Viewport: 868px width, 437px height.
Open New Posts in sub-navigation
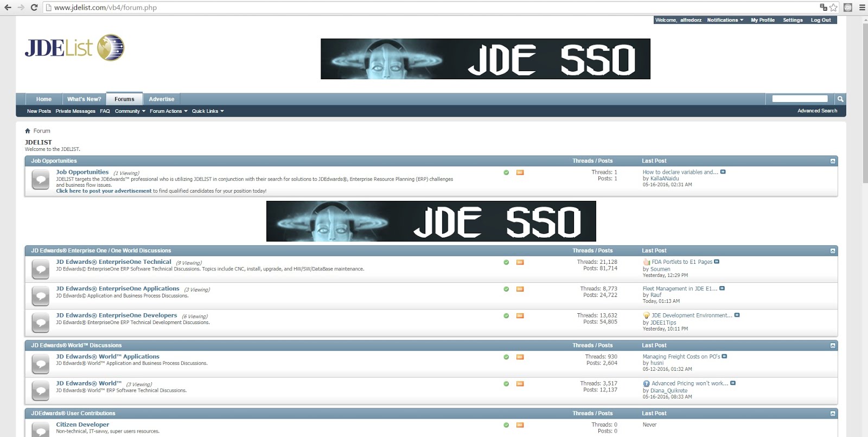39,111
